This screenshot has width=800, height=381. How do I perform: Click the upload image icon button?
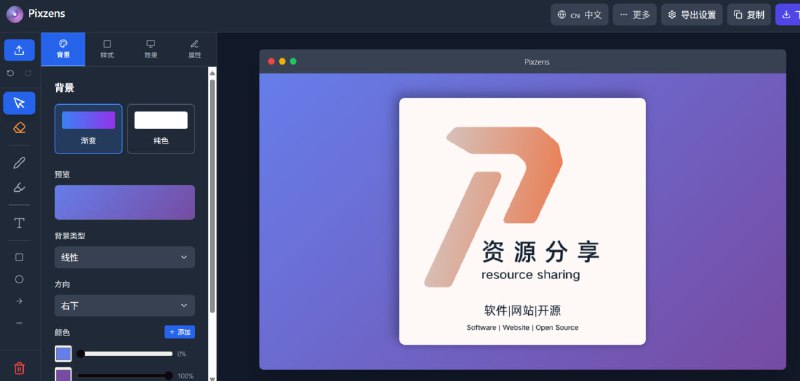[x=19, y=50]
